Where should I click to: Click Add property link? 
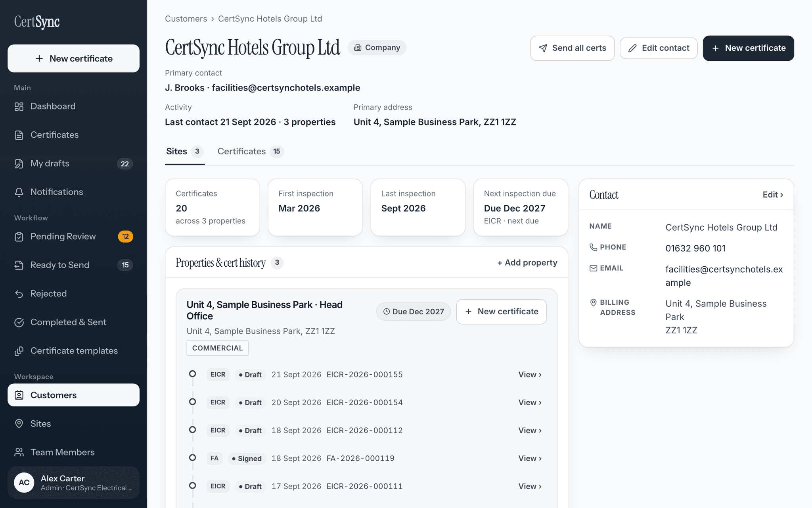[x=527, y=263]
